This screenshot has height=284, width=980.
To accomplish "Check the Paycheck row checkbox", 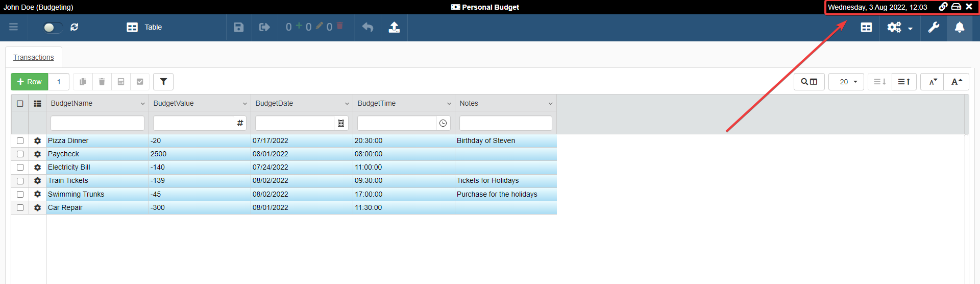I will pyautogui.click(x=20, y=154).
